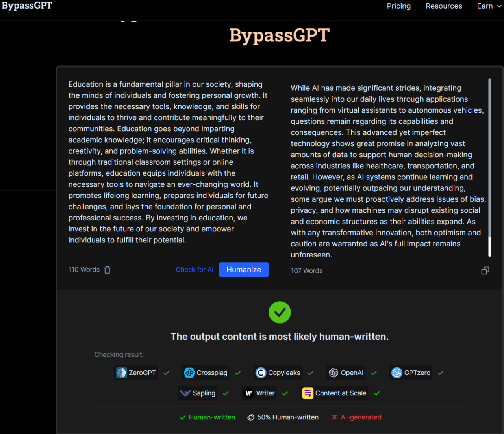Screen dimensions: 504x434
Task: Click the 50% Human-written legend entry
Action: [283, 417]
